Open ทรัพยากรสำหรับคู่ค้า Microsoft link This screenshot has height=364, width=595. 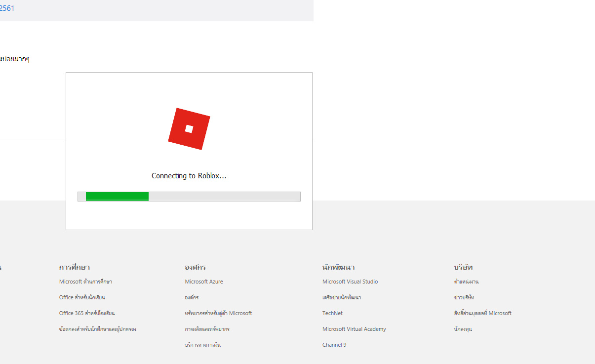coord(218,313)
